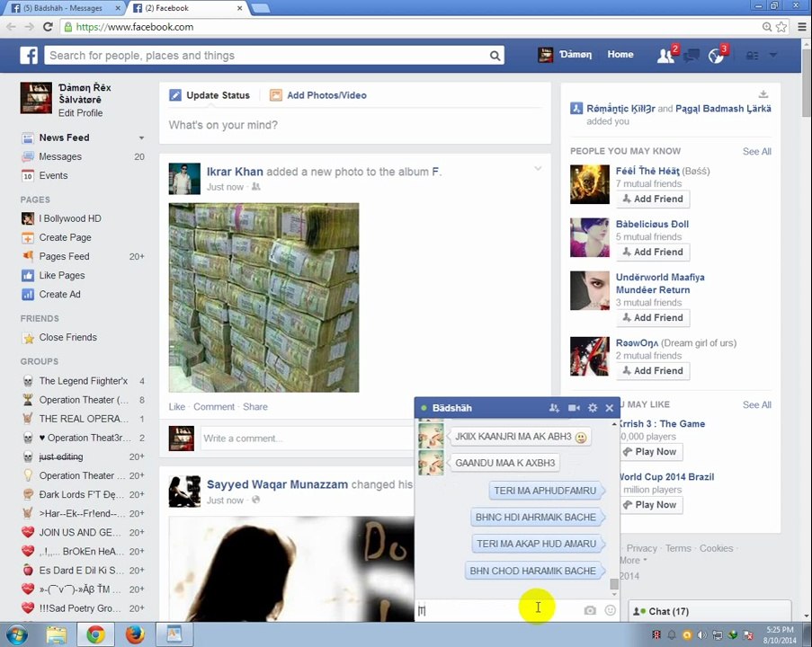Open Dämøn profile from header
812x647 pixels.
565,54
